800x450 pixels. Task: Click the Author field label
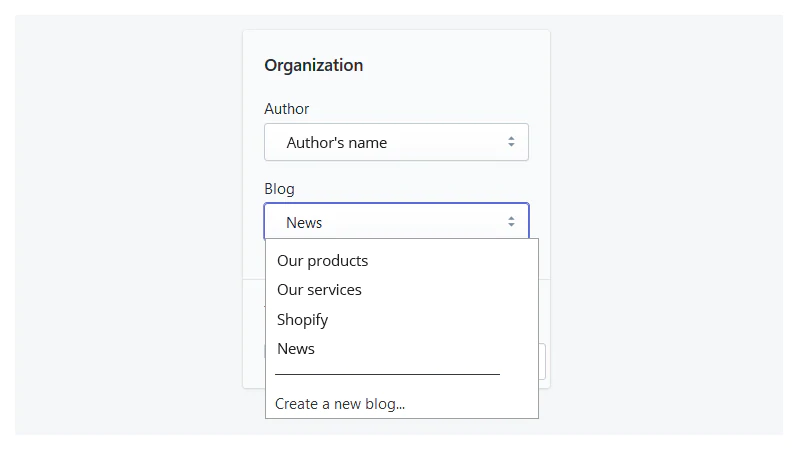pyautogui.click(x=287, y=109)
